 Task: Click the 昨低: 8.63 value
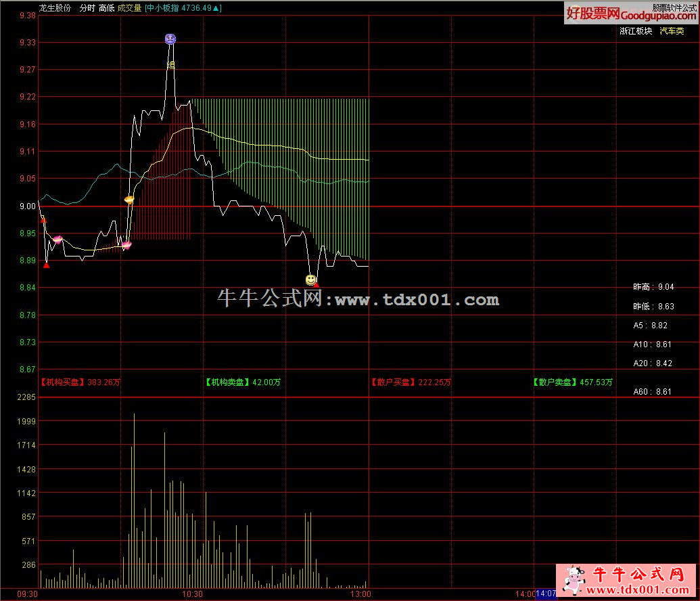(x=653, y=307)
